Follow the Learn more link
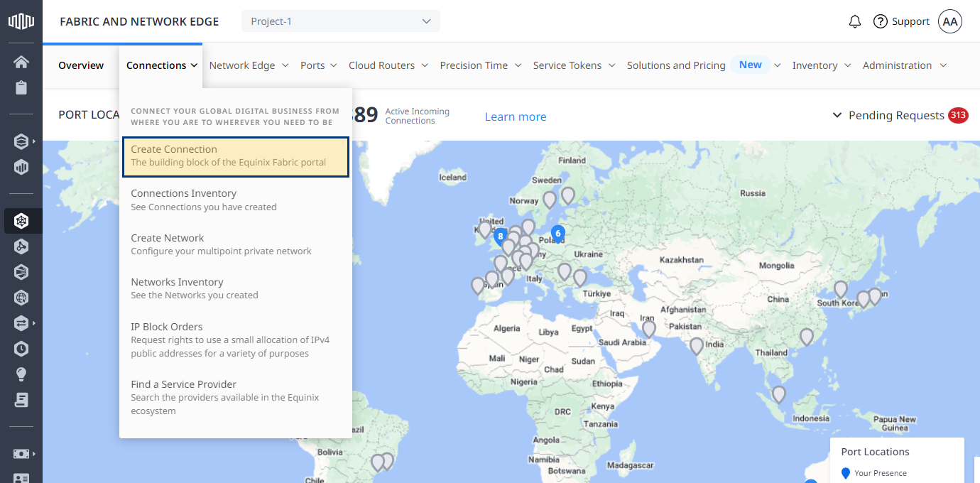Image resolution: width=980 pixels, height=483 pixels. [516, 116]
